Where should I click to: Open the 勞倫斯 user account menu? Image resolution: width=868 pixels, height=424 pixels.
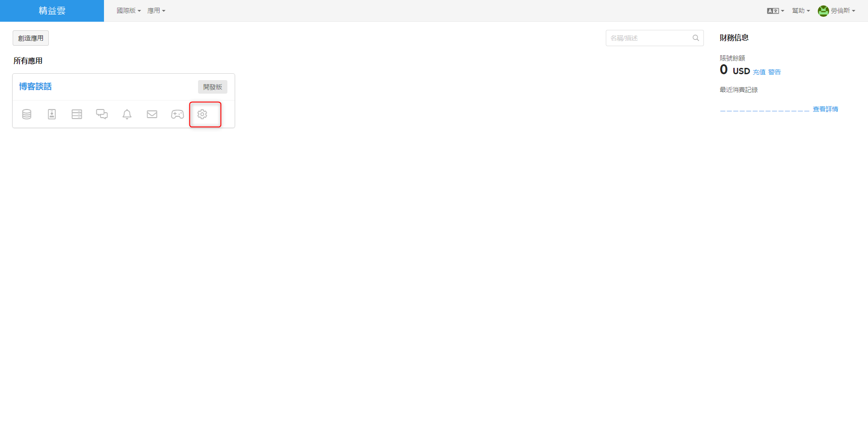click(837, 10)
